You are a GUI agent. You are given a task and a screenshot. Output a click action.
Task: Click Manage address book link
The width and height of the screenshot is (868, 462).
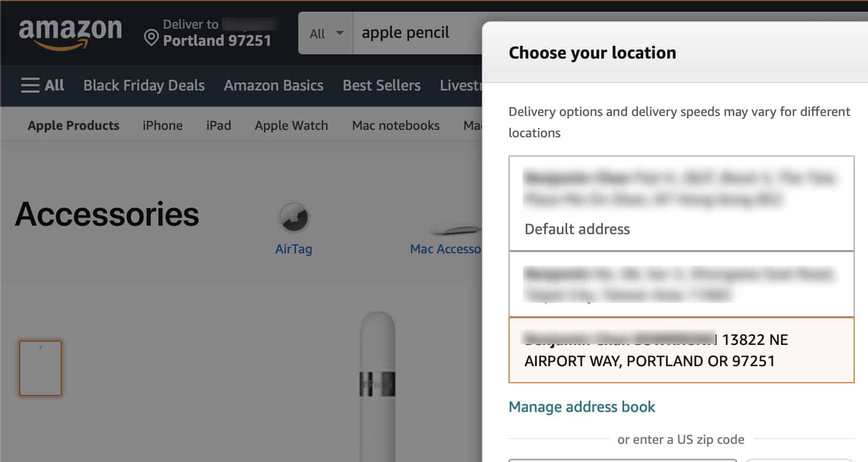pos(582,407)
